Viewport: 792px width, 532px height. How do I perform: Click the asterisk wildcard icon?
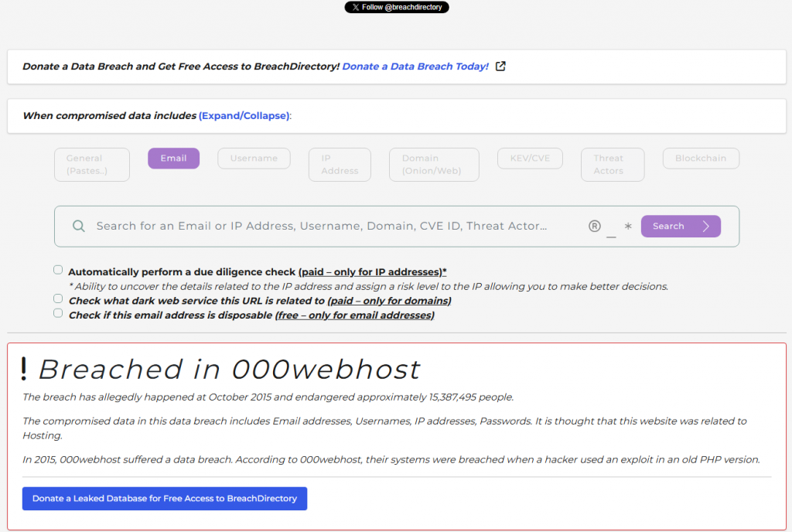628,227
